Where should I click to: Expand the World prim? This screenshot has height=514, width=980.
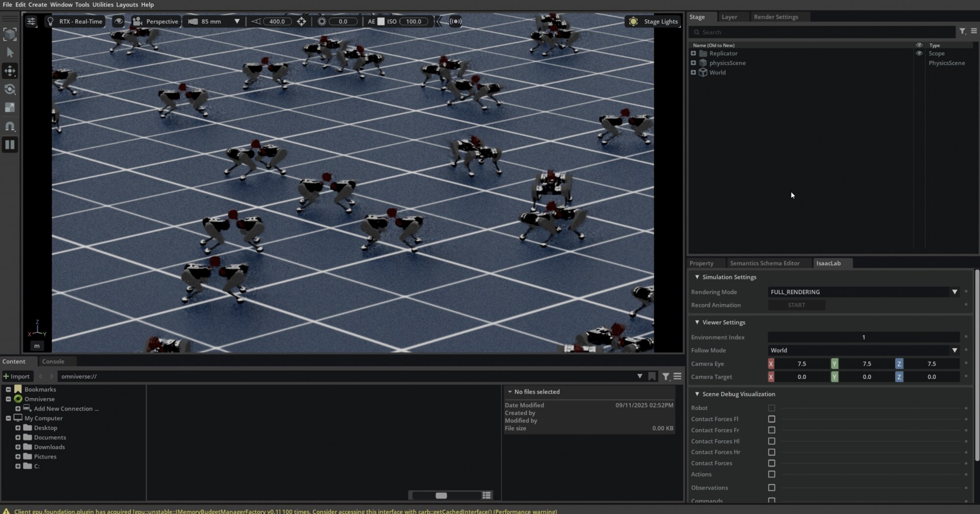click(x=693, y=73)
